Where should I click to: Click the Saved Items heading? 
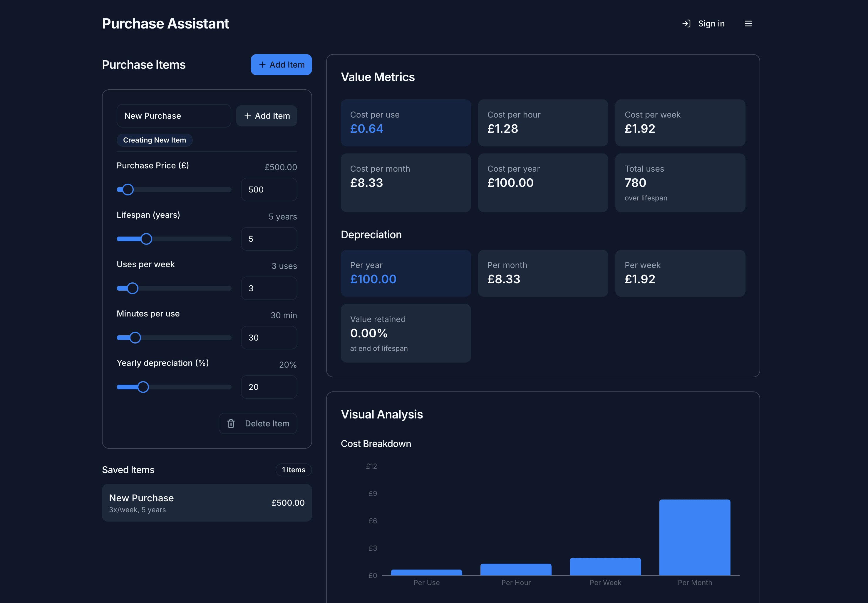pyautogui.click(x=128, y=470)
